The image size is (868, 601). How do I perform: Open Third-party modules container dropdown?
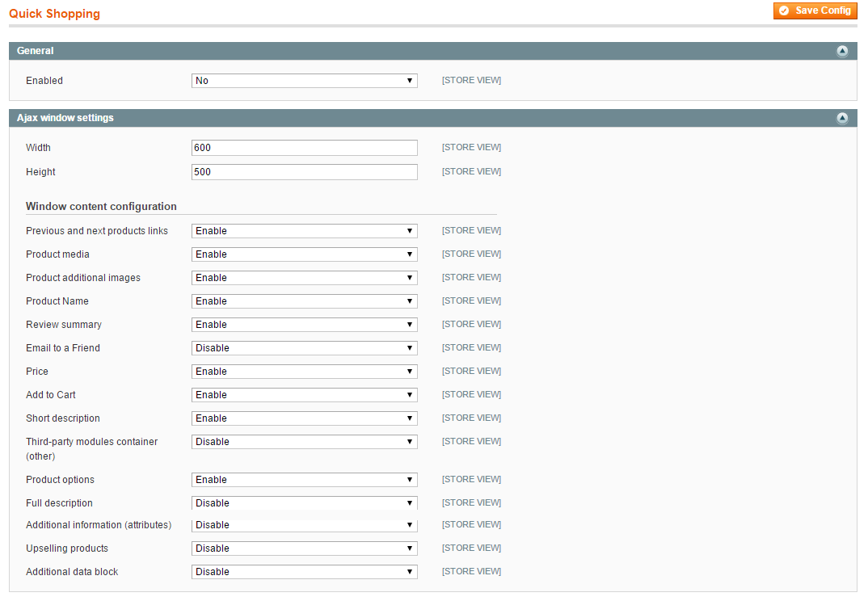(x=305, y=442)
